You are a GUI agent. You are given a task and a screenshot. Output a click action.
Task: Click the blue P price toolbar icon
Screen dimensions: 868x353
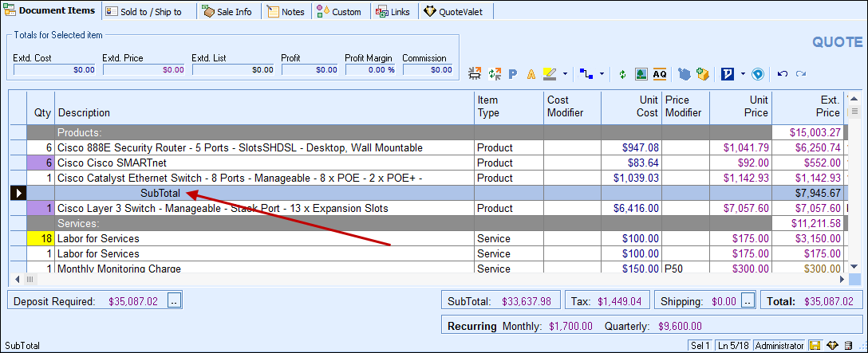(x=513, y=74)
